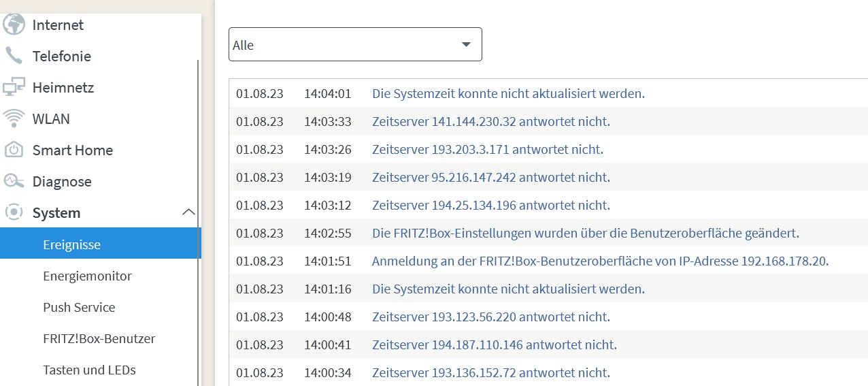Viewport: 868px width, 386px height.
Task: Click the login from IP 192.168.178.20 entry
Action: [600, 261]
